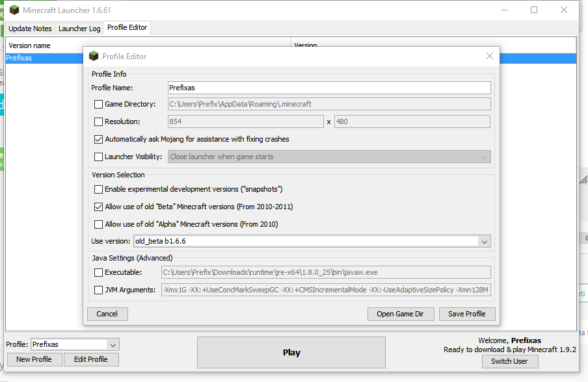Viewport: 588px width, 382px height.
Task: Open the Use version dropdown
Action: [312, 241]
